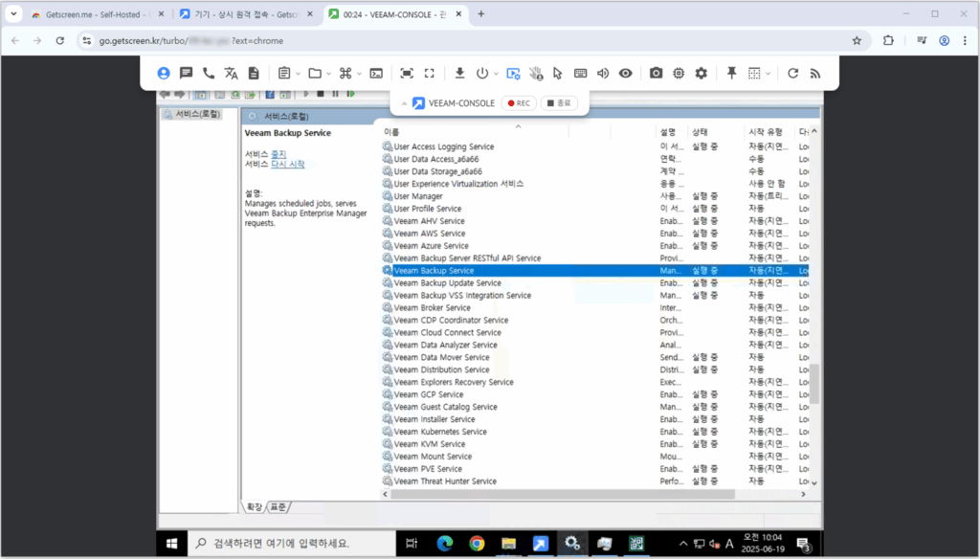Take a screenshot with the camera icon
This screenshot has width=980, height=559.
656,73
